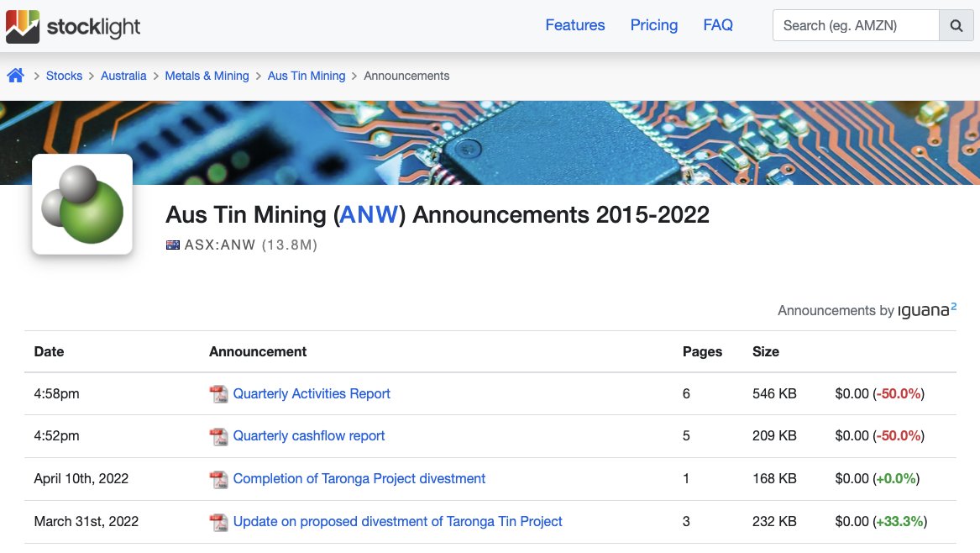Click the -50.0% change in the Quarterly Activities Report row
The width and height of the screenshot is (980, 553).
click(899, 393)
